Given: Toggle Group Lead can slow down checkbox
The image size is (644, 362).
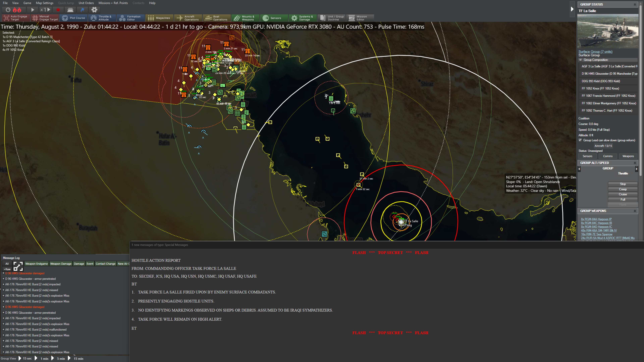Looking at the screenshot, I should click(x=580, y=140).
